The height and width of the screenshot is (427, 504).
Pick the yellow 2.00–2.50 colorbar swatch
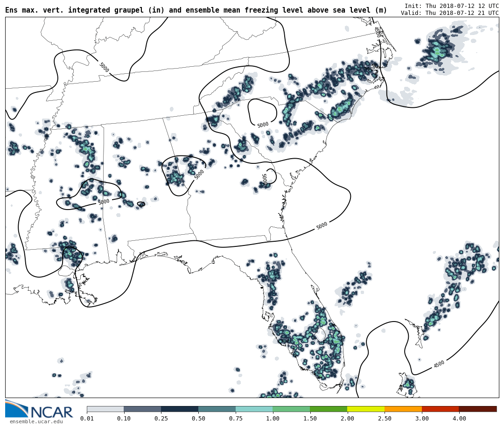point(366,409)
